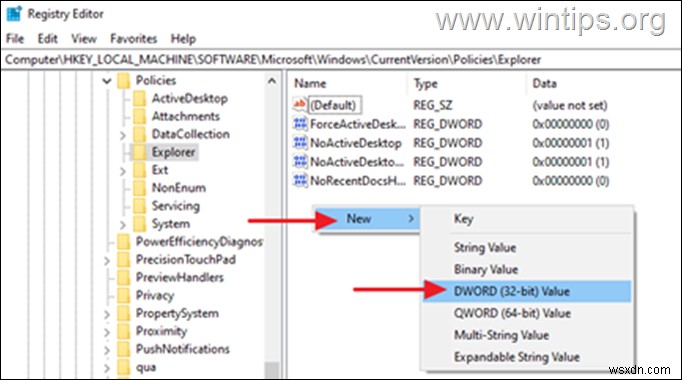Select the PreviewHandlers key label
This screenshot has height=380, width=682.
(x=180, y=277)
